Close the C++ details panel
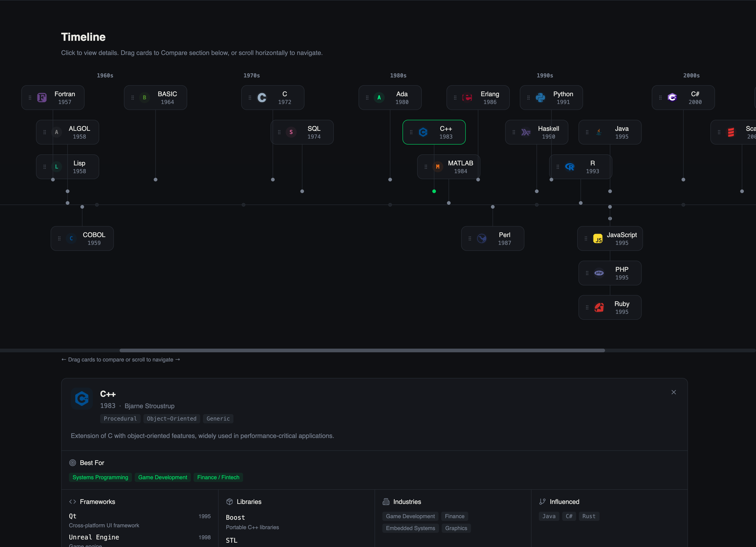Screen dimensions: 756x547 674,392
